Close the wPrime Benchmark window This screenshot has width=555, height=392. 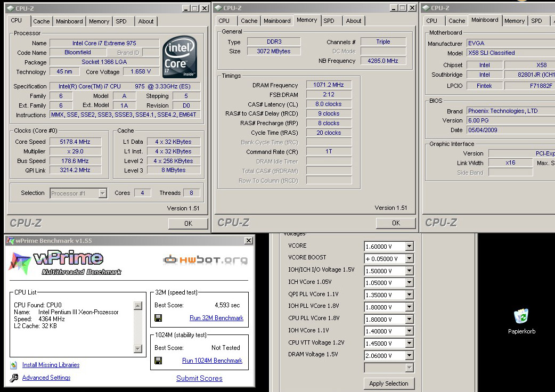[249, 241]
